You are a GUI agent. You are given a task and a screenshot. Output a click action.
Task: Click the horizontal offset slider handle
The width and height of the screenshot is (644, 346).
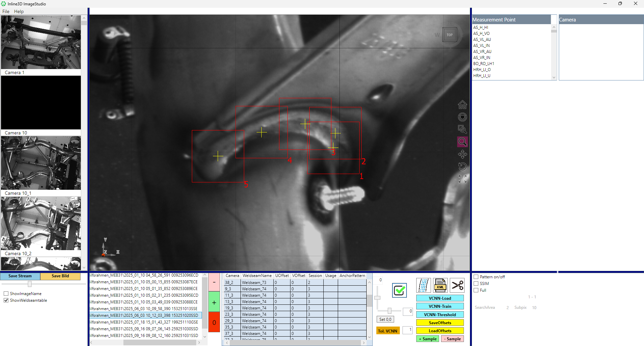coord(389,311)
